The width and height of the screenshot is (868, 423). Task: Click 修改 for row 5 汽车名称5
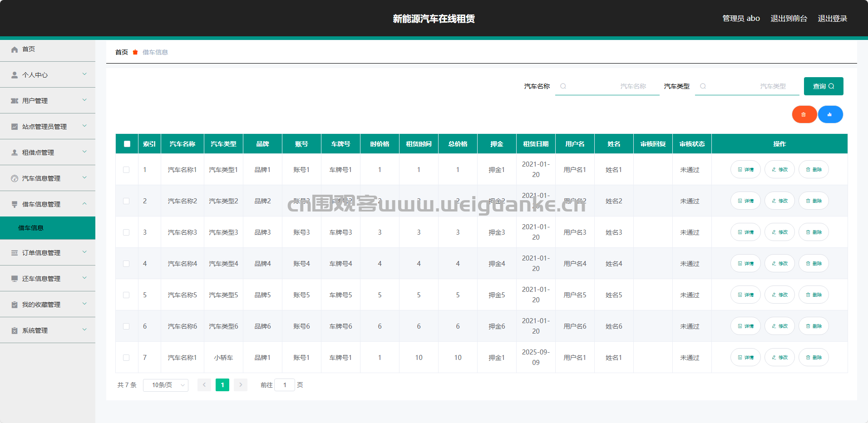click(779, 295)
